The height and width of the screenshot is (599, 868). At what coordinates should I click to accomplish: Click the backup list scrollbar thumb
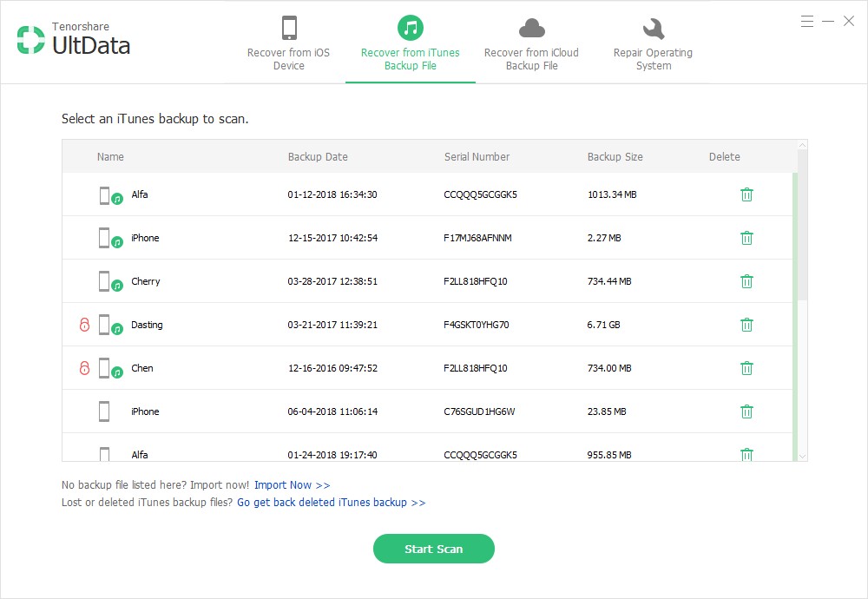pos(802,225)
